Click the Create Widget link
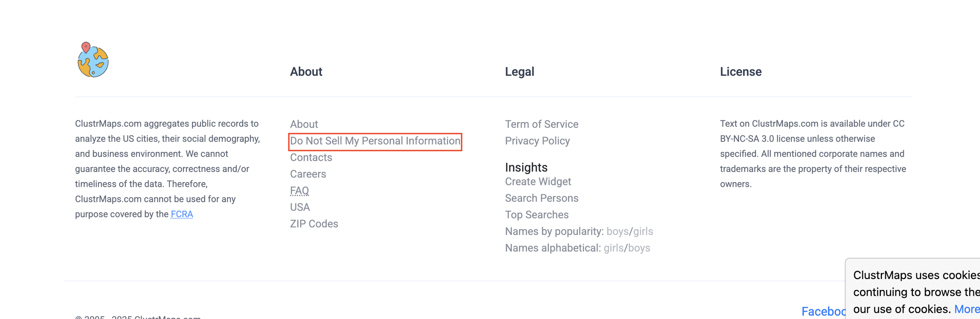 point(537,182)
